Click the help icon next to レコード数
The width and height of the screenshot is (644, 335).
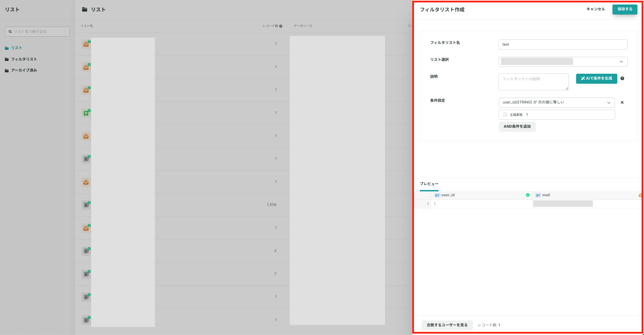281,26
